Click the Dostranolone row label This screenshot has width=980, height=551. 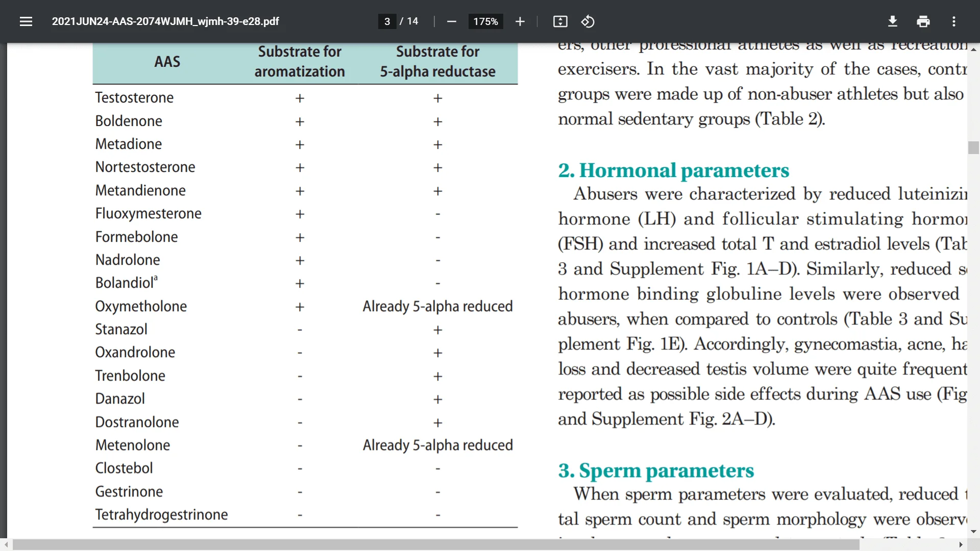coord(137,422)
